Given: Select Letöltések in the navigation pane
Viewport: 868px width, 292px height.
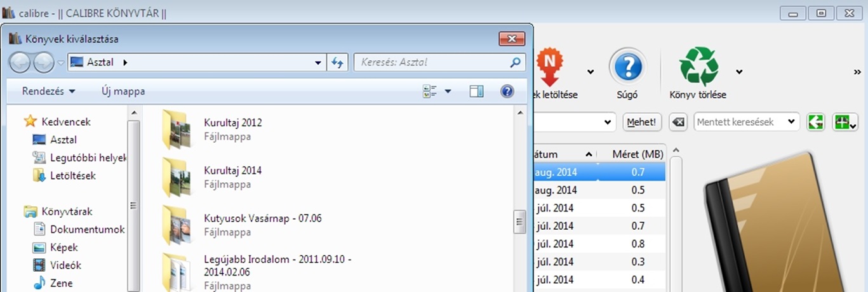Looking at the screenshot, I should 64,175.
